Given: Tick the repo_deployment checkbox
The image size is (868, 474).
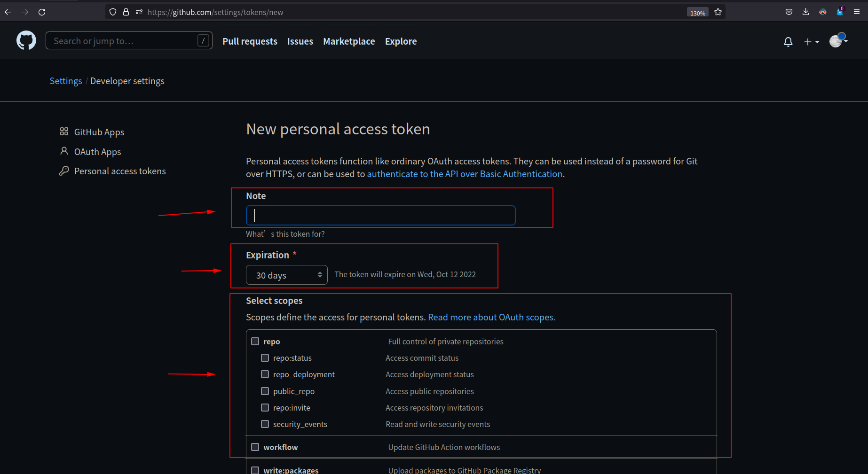Looking at the screenshot, I should (265, 374).
